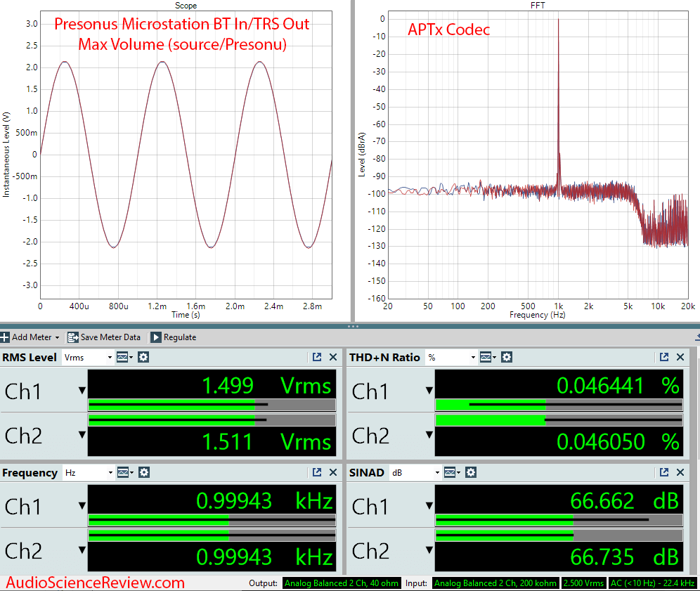This screenshot has height=591, width=700.
Task: Click the SINAD meter title
Action: (367, 473)
